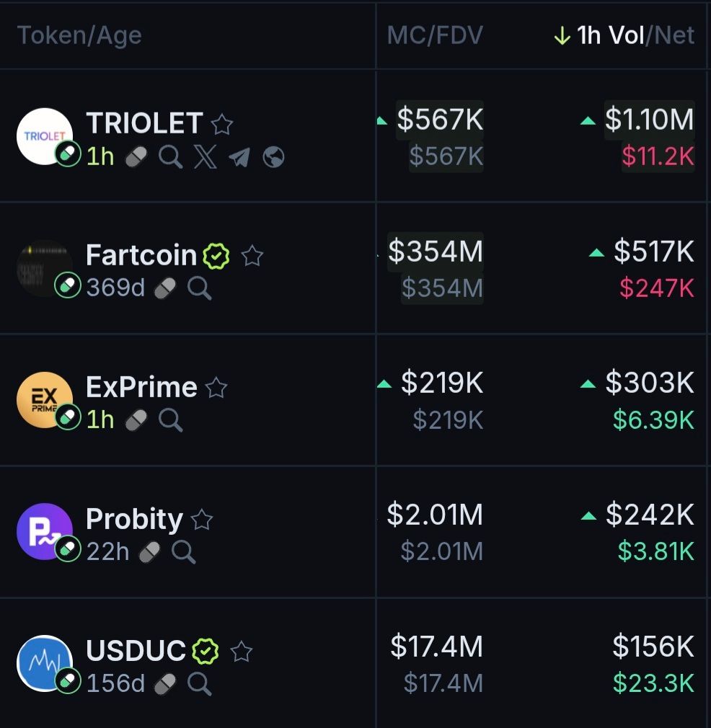Add Probity to favorites via star
The width and height of the screenshot is (711, 728).
(202, 520)
